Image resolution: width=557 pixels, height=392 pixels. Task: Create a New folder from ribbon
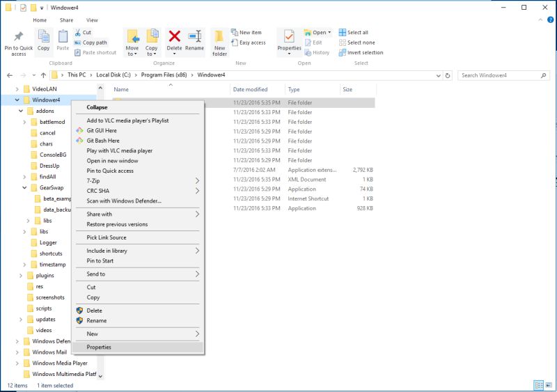click(219, 42)
